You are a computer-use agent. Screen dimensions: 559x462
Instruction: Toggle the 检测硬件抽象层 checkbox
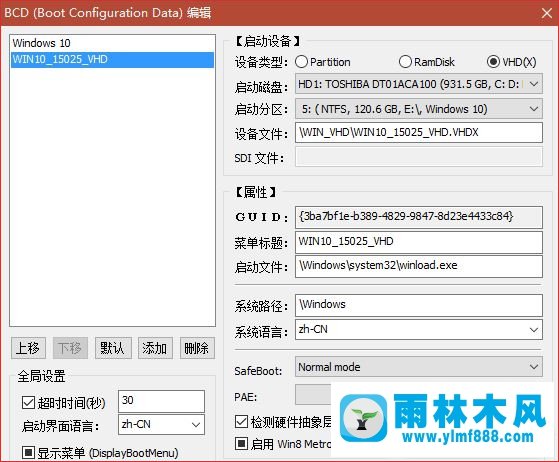point(241,422)
